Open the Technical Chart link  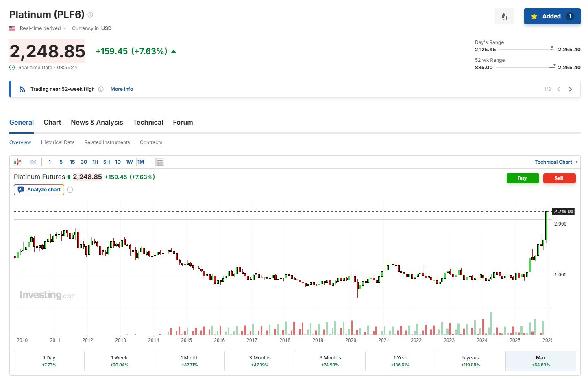(555, 162)
